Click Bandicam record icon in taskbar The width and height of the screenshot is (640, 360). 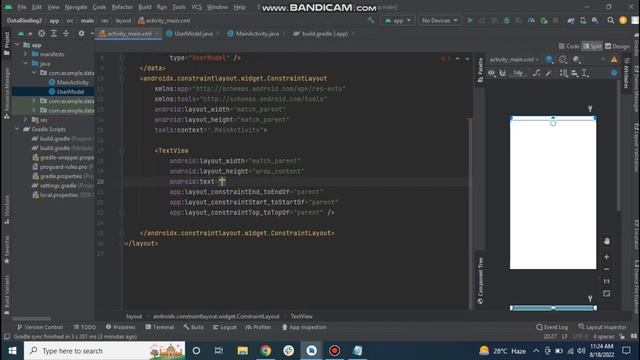click(334, 351)
